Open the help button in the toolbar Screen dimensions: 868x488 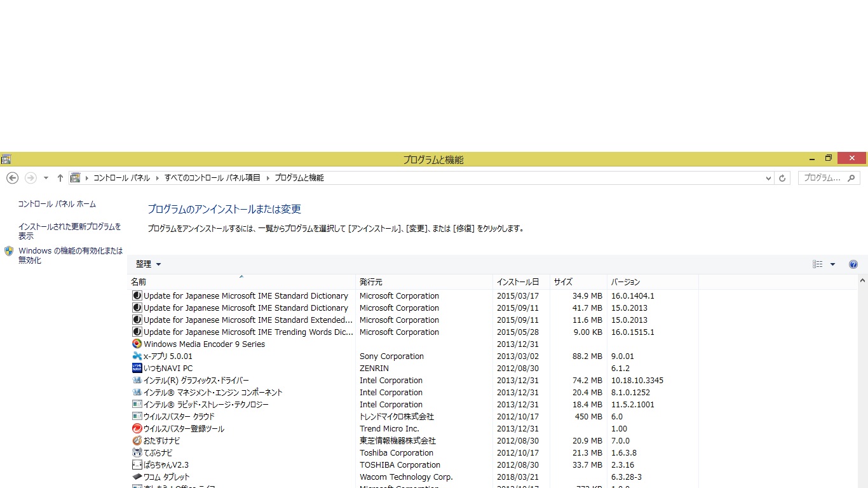(853, 264)
